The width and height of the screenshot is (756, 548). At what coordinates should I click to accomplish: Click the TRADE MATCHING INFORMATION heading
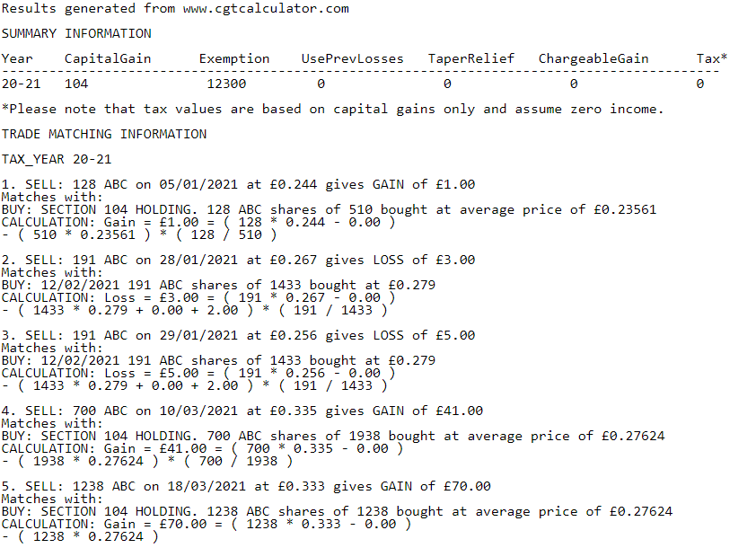point(104,134)
